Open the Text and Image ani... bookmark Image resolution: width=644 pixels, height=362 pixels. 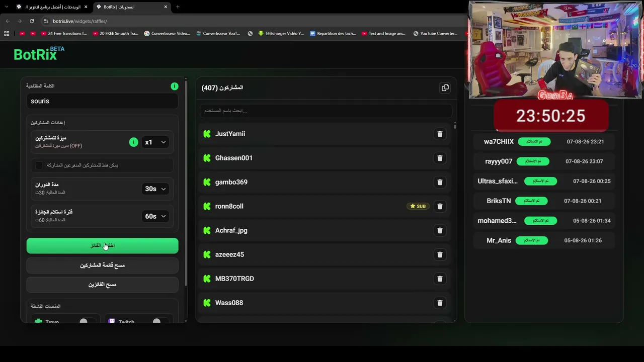pyautogui.click(x=383, y=34)
